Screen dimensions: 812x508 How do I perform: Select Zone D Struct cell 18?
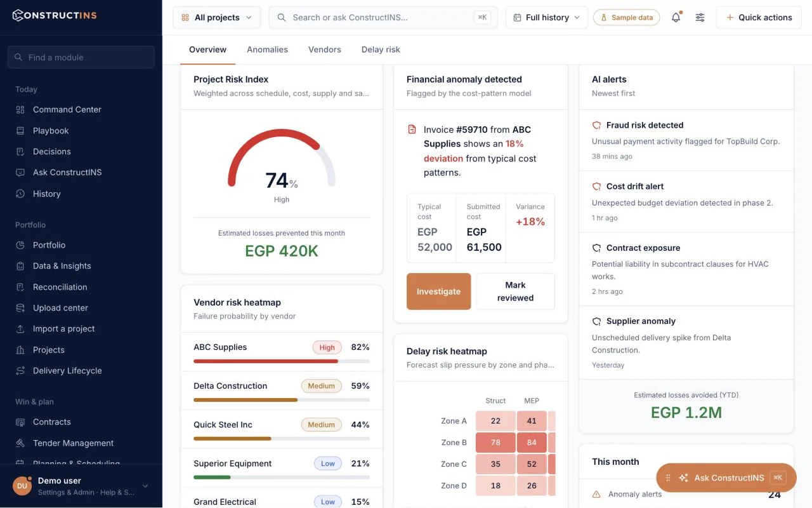[495, 486]
